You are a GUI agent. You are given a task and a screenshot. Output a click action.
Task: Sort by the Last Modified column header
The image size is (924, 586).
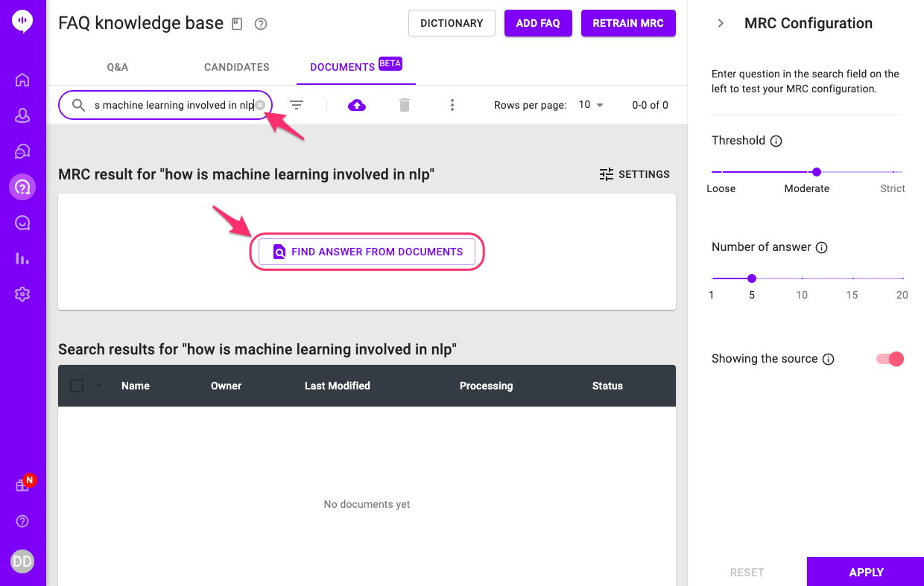click(x=338, y=386)
